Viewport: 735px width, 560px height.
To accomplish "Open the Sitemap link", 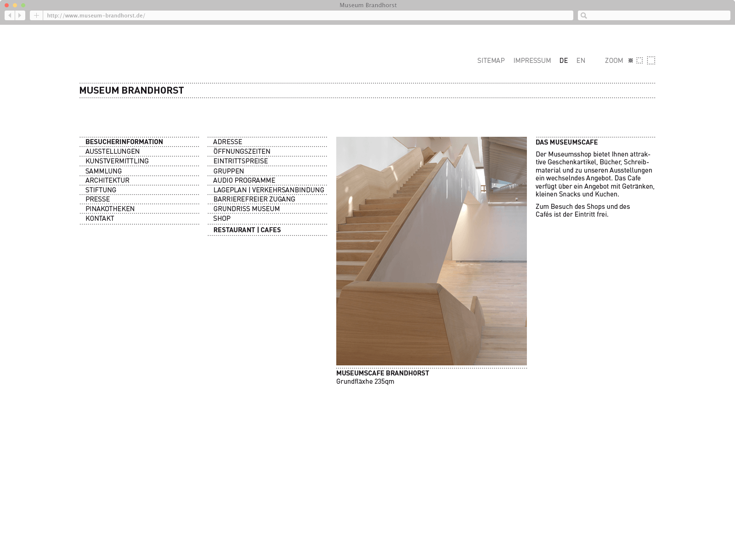I will point(491,61).
